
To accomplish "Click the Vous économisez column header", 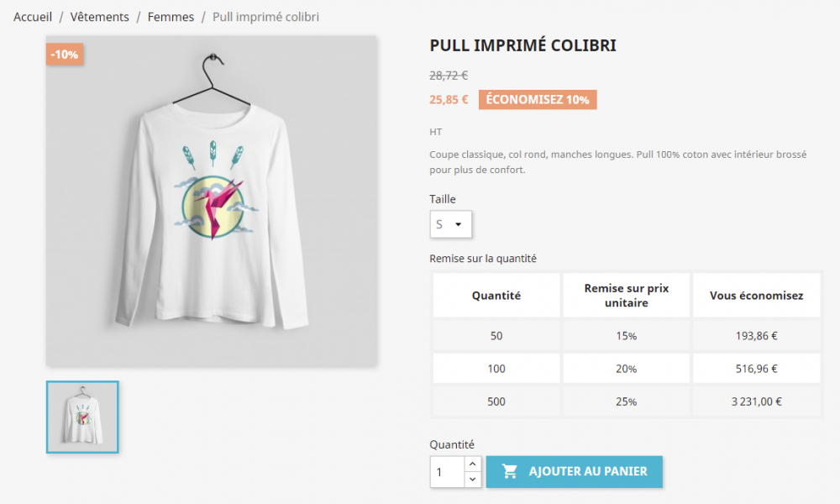I will (757, 295).
